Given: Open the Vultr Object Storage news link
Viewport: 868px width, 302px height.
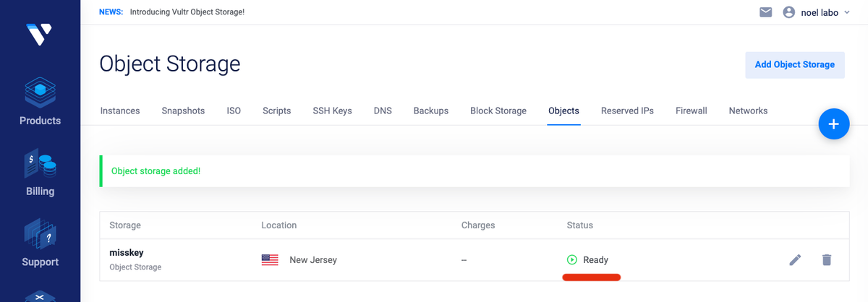Looking at the screenshot, I should point(187,12).
